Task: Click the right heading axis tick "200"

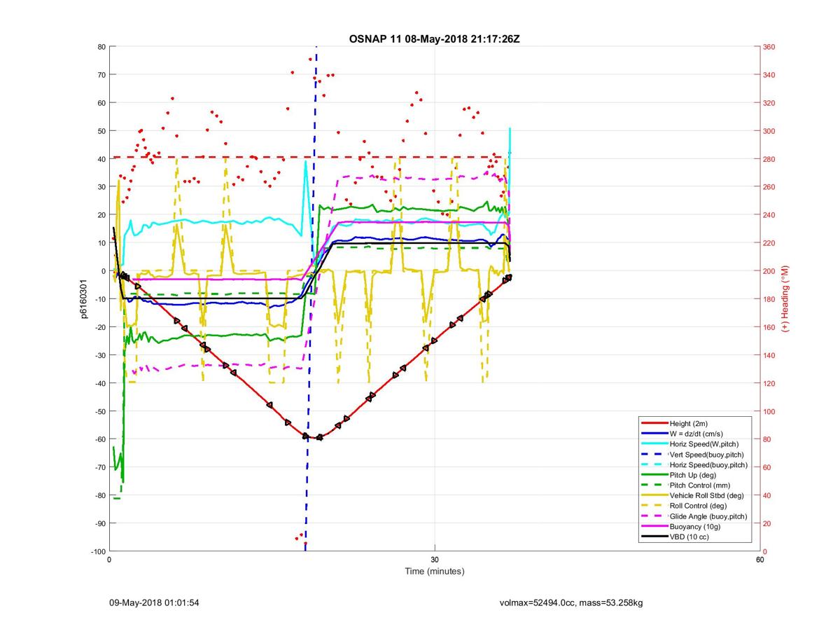Action: pyautogui.click(x=769, y=271)
